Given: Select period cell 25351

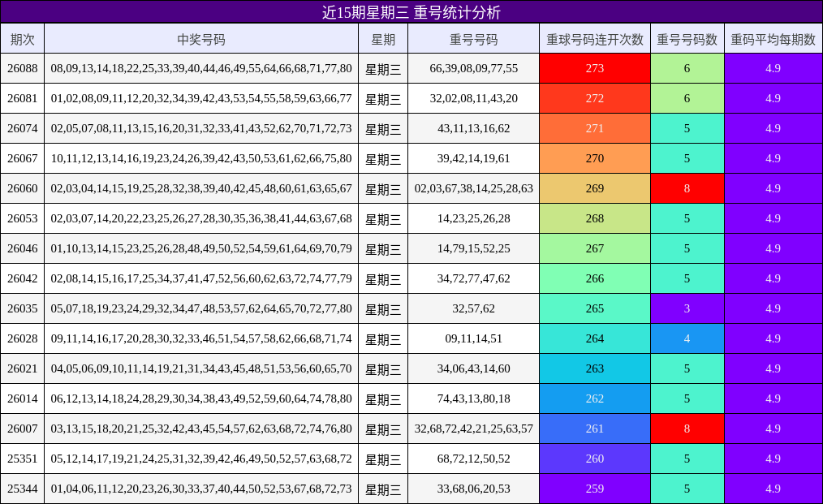Looking at the screenshot, I should click(x=23, y=459).
